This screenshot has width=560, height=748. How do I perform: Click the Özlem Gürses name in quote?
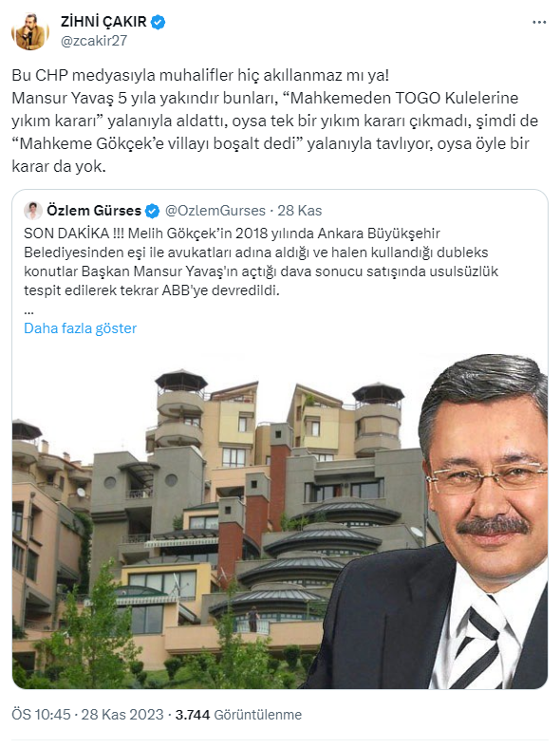pos(94,211)
